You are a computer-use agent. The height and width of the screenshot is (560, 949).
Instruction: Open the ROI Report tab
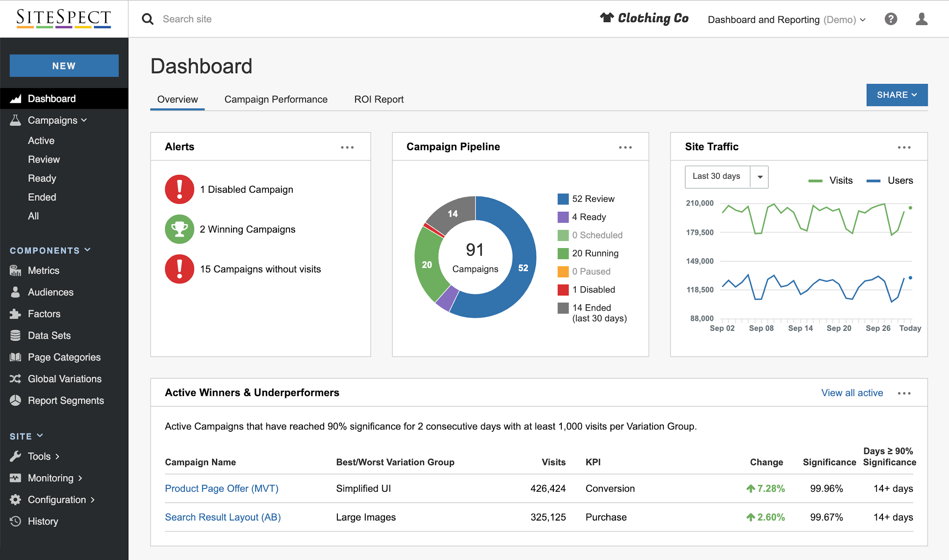tap(378, 99)
